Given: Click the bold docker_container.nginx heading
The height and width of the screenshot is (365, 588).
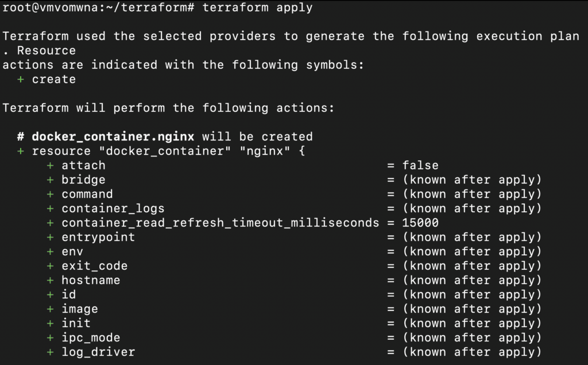Looking at the screenshot, I should [113, 137].
